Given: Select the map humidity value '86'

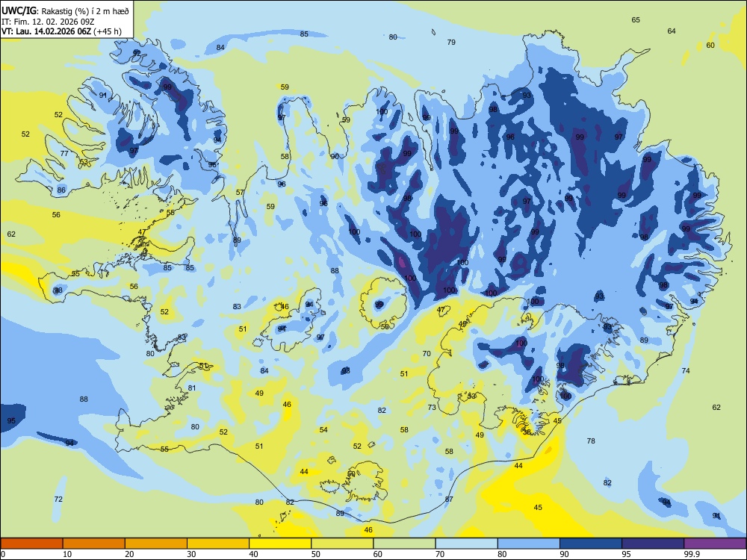Looking at the screenshot, I should pyautogui.click(x=61, y=190).
